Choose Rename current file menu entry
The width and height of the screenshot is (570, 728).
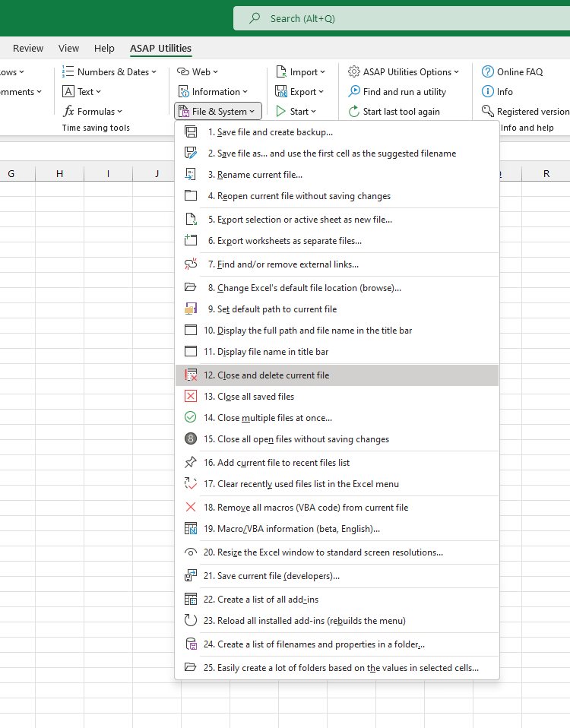[337, 175]
